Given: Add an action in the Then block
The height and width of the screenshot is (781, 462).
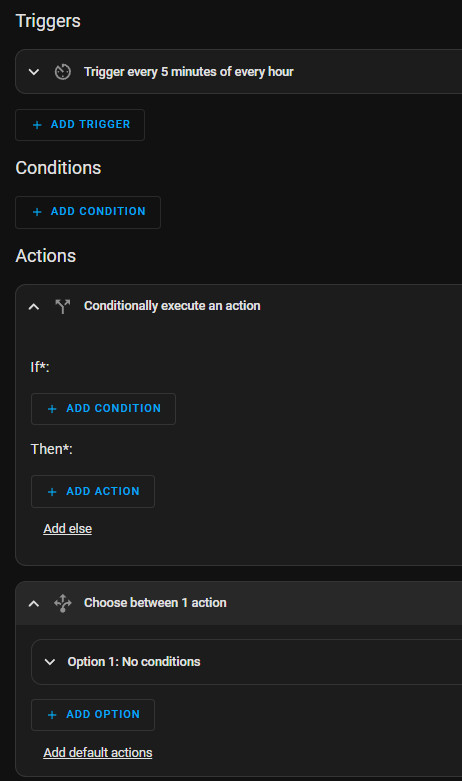Looking at the screenshot, I should [x=93, y=492].
